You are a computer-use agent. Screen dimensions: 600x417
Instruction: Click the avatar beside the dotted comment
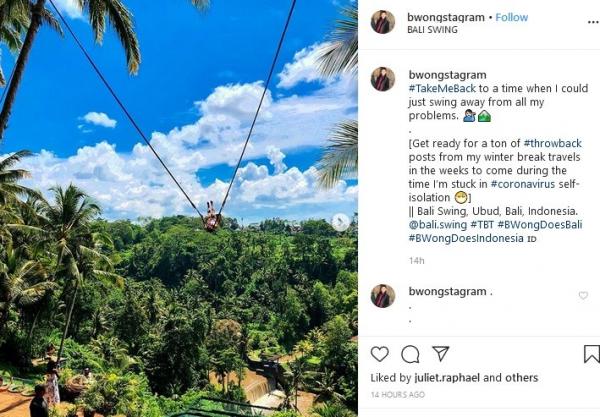(x=383, y=296)
